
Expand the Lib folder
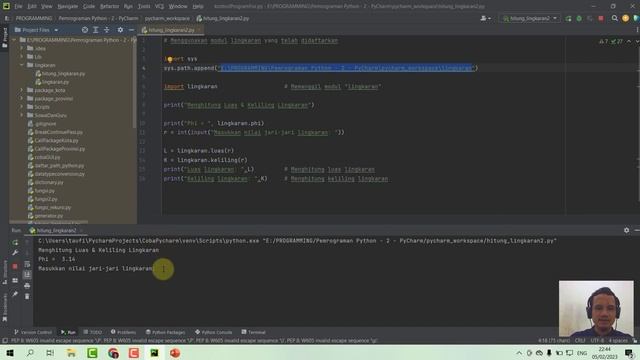[22, 57]
